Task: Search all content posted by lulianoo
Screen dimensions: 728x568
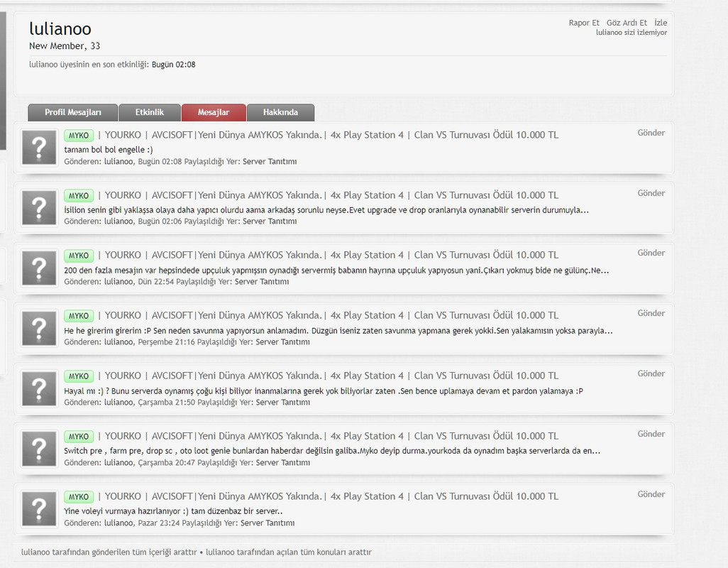Action: 109,552
